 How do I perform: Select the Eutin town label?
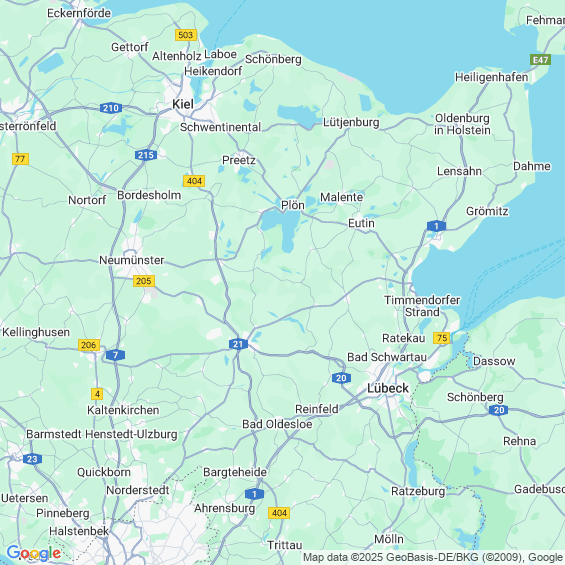click(361, 223)
